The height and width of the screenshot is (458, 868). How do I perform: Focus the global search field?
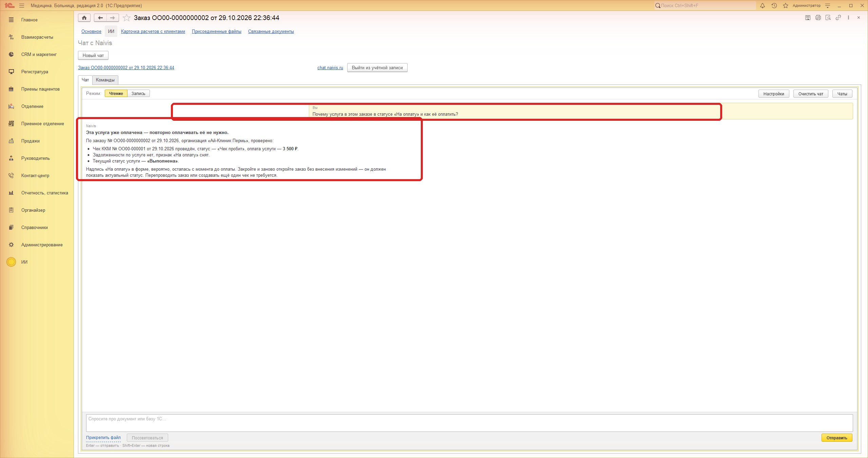[x=705, y=5]
